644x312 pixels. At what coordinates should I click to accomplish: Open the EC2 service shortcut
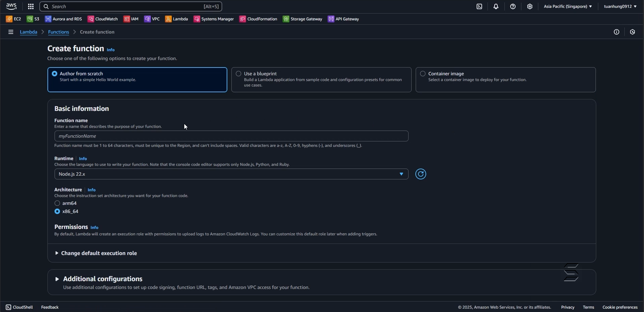point(14,19)
